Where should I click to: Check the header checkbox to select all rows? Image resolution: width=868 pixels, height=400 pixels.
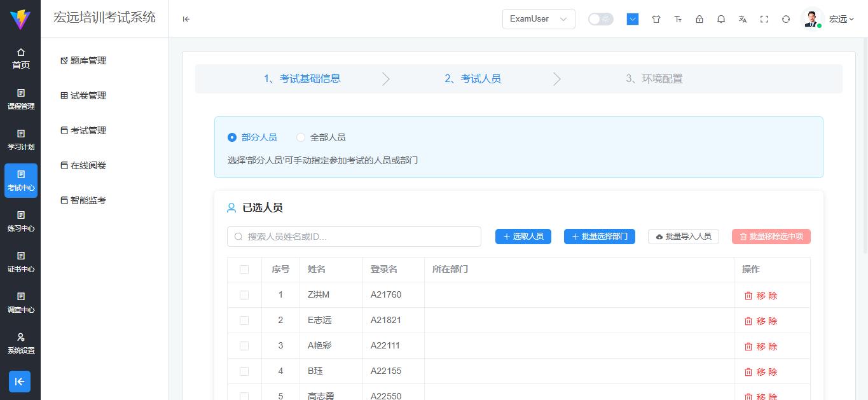coord(244,270)
